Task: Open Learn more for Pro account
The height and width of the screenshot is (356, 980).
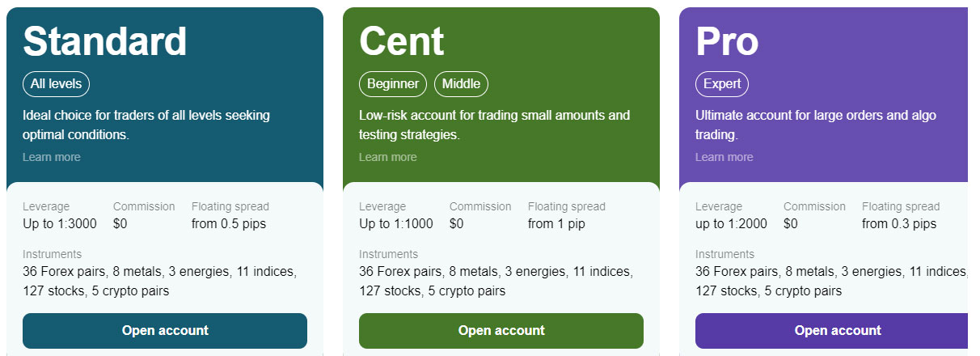Action: 724,157
